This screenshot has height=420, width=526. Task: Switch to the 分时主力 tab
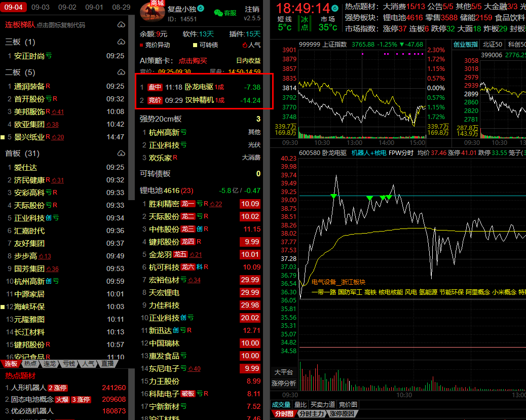pyautogui.click(x=311, y=414)
